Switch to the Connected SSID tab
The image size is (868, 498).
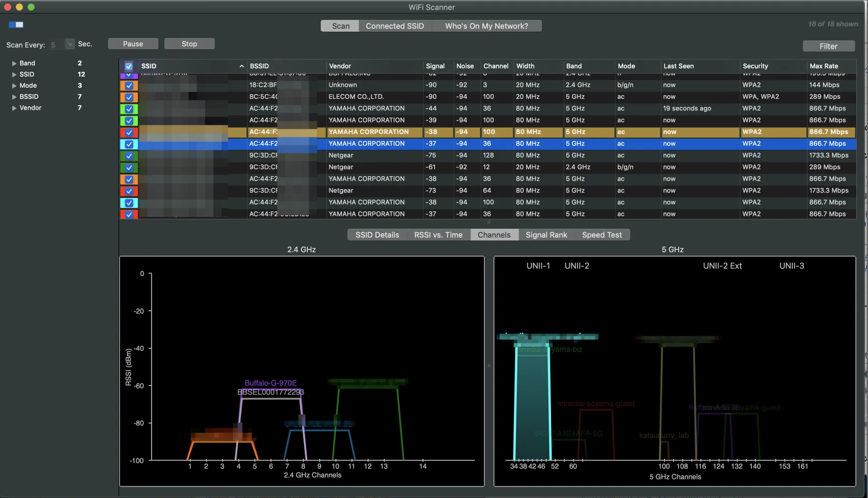(x=395, y=26)
